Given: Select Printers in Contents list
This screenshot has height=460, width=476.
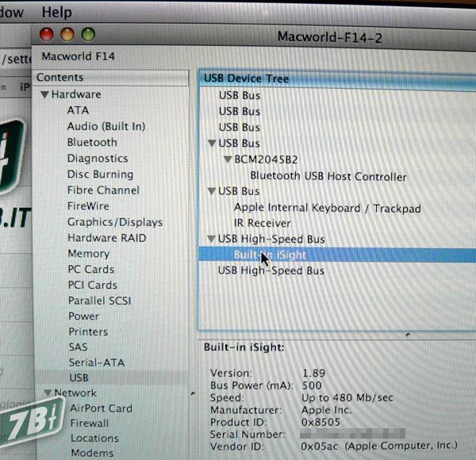Looking at the screenshot, I should (x=88, y=332).
